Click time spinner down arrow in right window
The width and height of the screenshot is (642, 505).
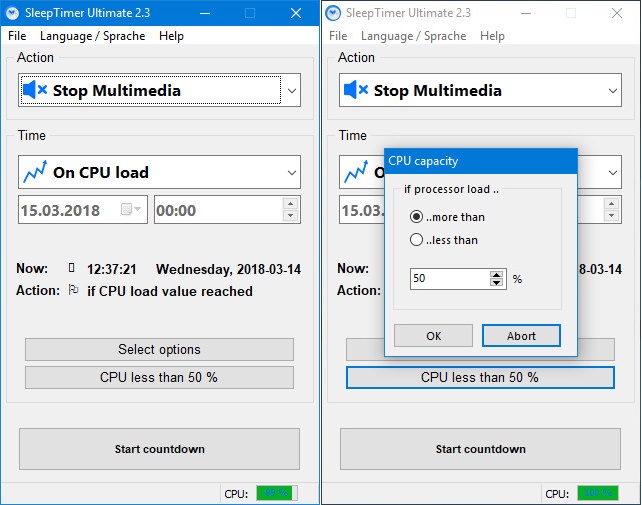point(611,215)
